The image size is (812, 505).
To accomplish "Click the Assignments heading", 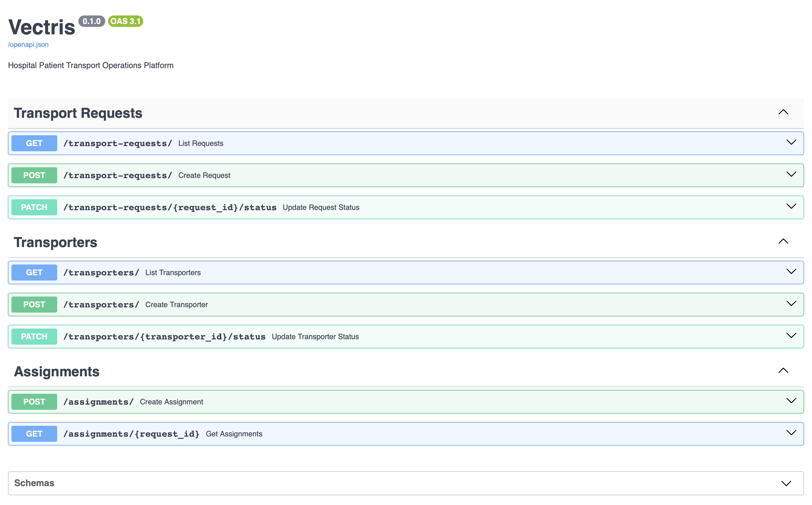I will tap(57, 372).
